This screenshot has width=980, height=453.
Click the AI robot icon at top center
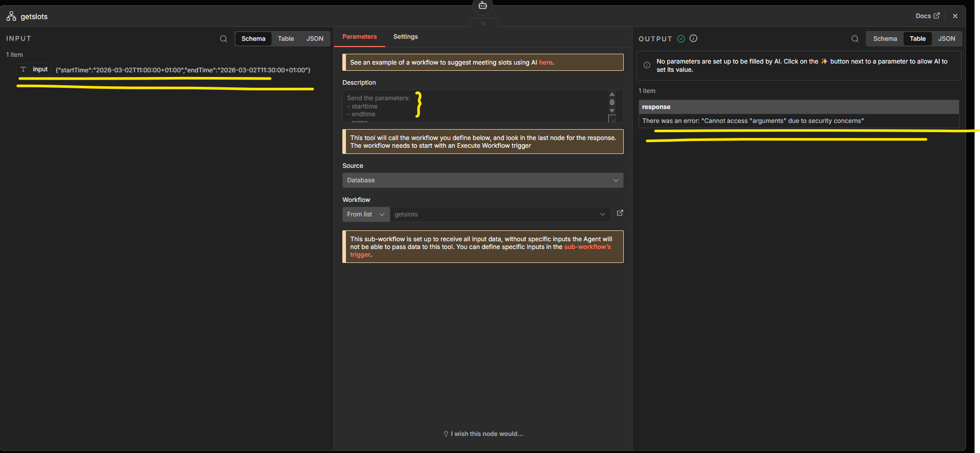point(483,6)
